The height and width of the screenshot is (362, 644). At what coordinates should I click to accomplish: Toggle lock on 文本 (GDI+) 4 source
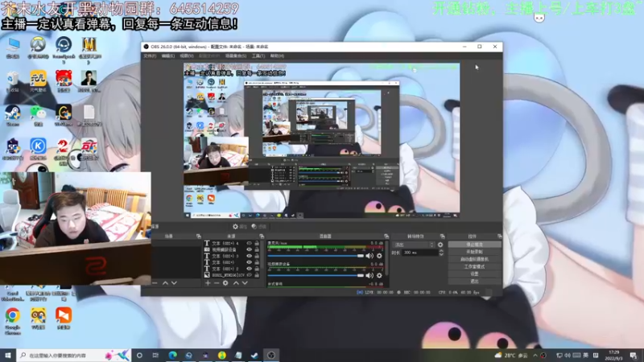[x=257, y=244]
